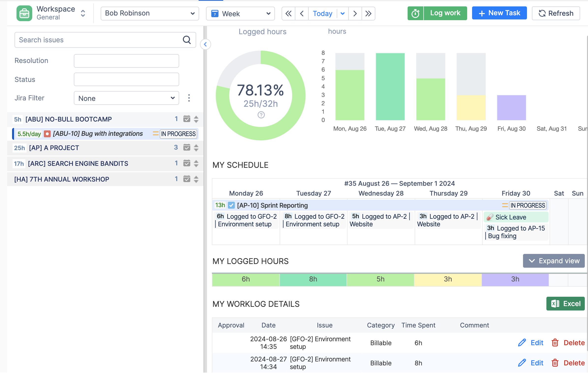588x373 pixels.
Task: Click the Refresh icon in the top toolbar
Action: [x=542, y=13]
